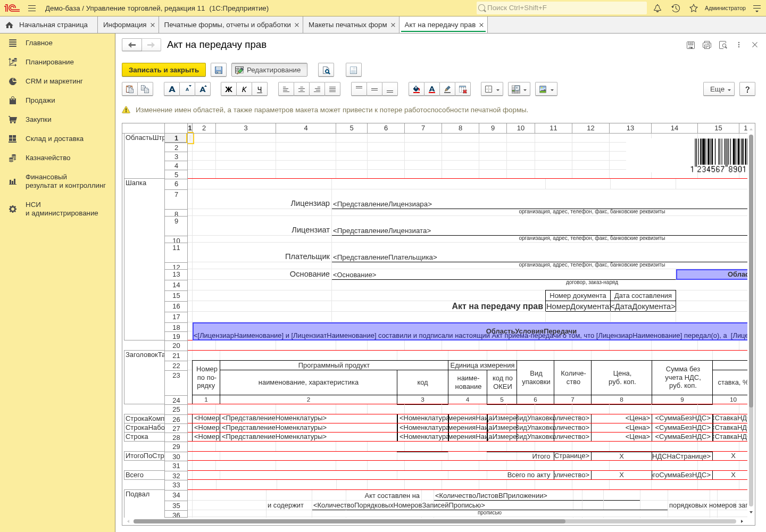Pick text font color (red-underlined A)

click(432, 89)
